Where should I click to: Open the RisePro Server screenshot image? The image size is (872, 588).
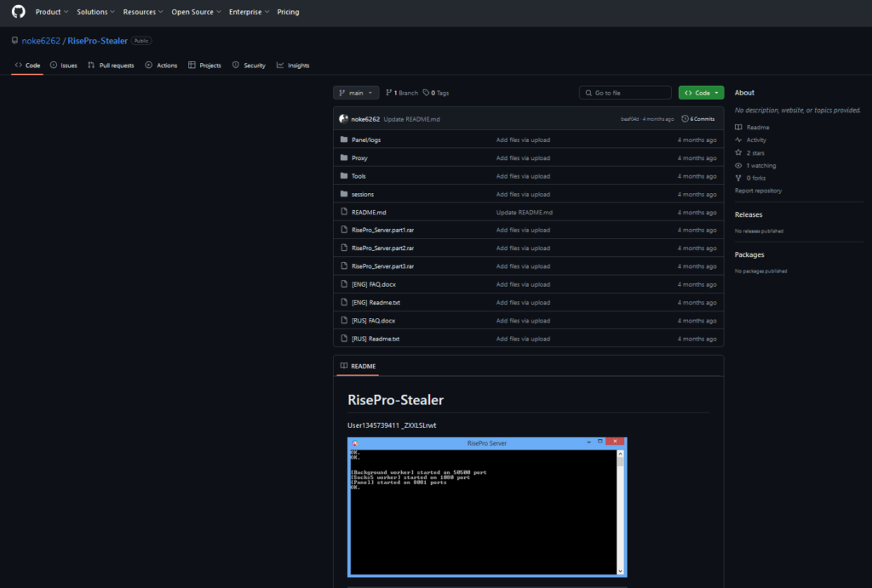tap(487, 507)
